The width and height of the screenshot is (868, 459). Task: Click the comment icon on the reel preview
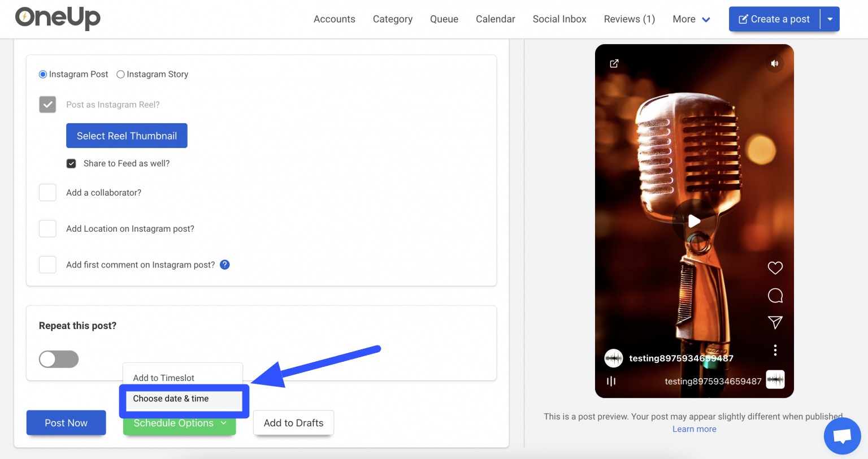775,295
